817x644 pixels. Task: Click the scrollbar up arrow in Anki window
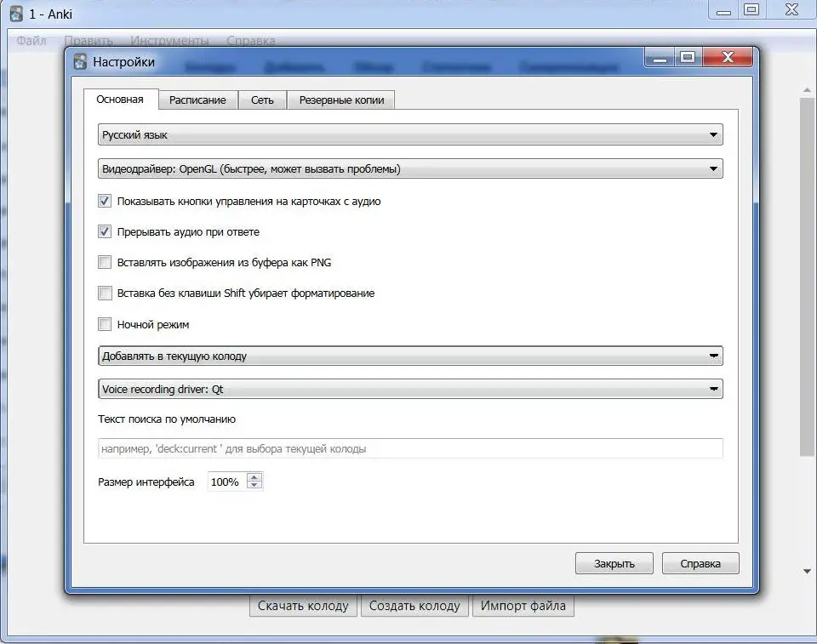pyautogui.click(x=807, y=90)
